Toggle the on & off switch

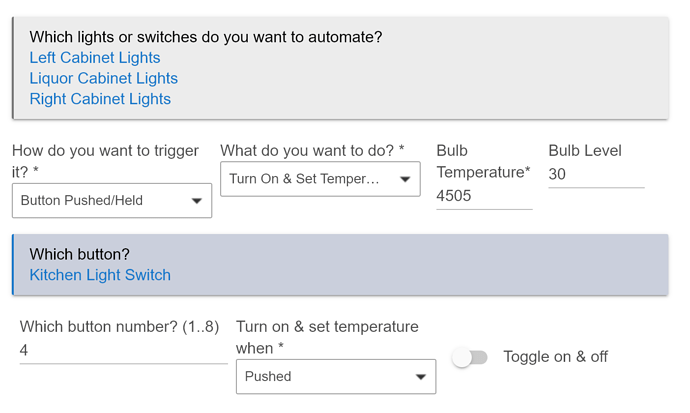[x=470, y=357]
